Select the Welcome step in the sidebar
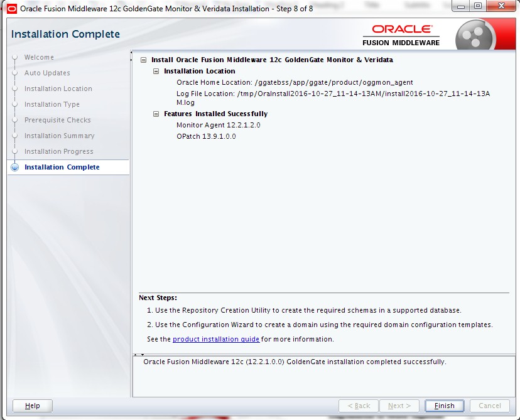Screen dimensions: 520x420 point(39,57)
